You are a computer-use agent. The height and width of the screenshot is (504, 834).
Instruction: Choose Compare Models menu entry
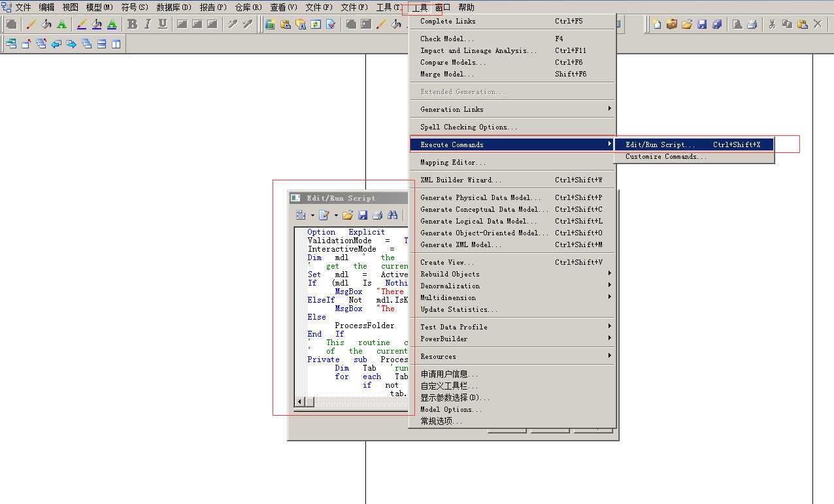pyautogui.click(x=513, y=62)
